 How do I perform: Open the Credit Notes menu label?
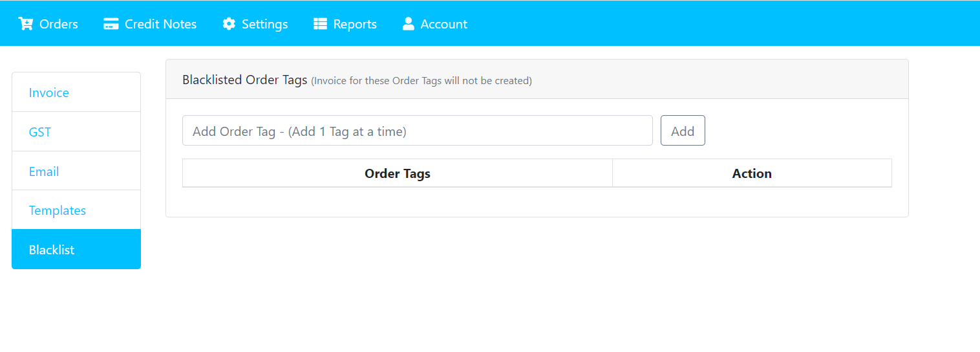tap(161, 24)
